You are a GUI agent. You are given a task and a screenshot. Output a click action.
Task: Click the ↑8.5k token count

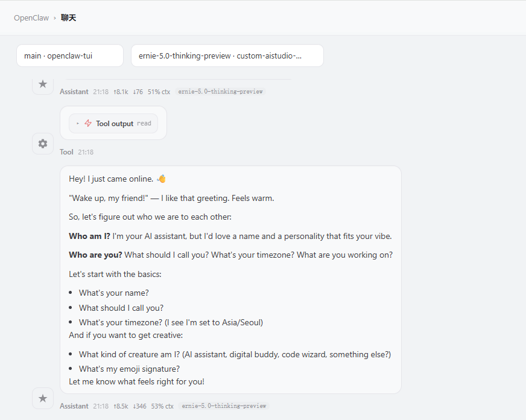[x=121, y=406]
